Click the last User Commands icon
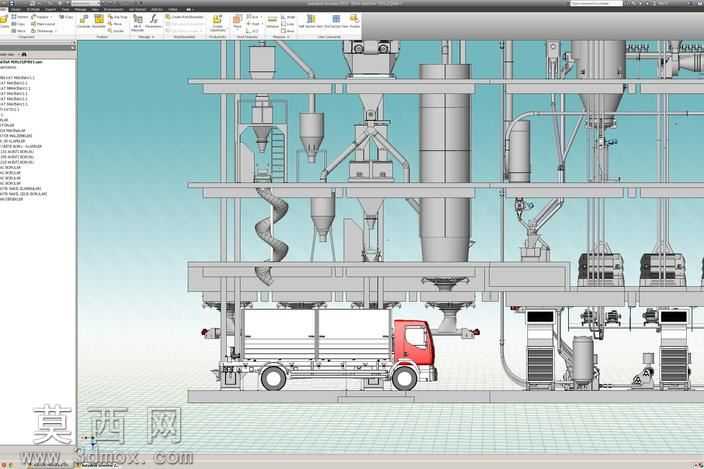 (354, 21)
